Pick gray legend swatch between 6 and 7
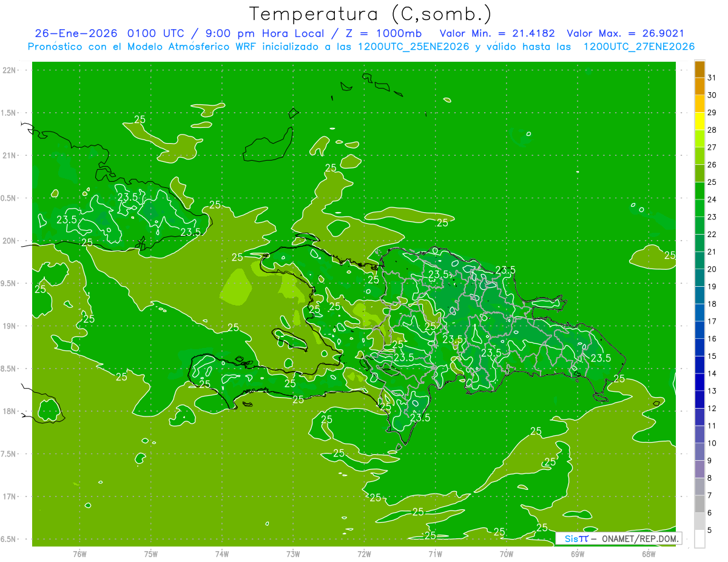 (x=699, y=504)
